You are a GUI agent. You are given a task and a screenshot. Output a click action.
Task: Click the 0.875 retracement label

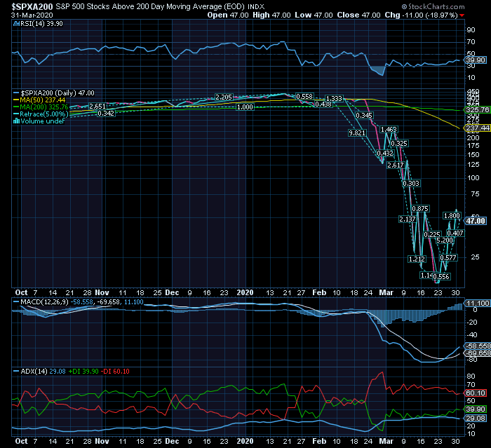coord(420,209)
